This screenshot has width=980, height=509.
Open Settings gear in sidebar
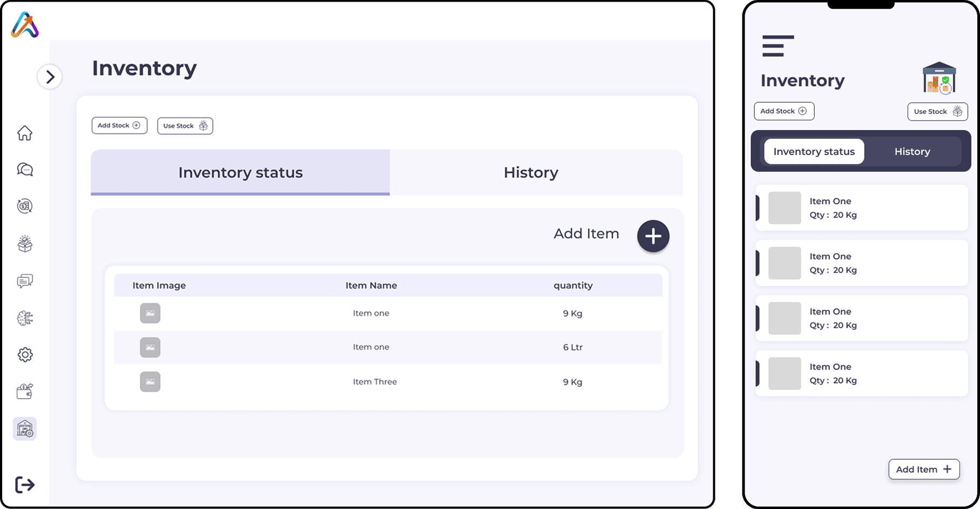point(25,354)
